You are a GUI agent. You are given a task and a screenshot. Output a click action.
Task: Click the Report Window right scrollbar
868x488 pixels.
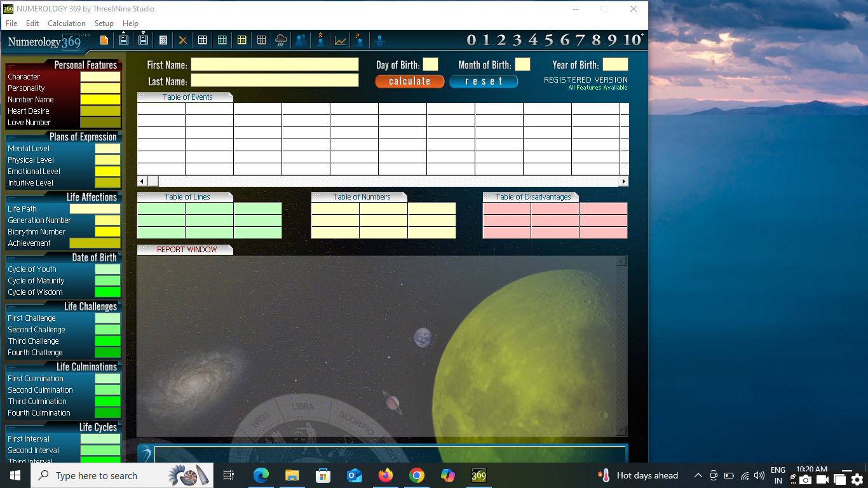[622, 343]
